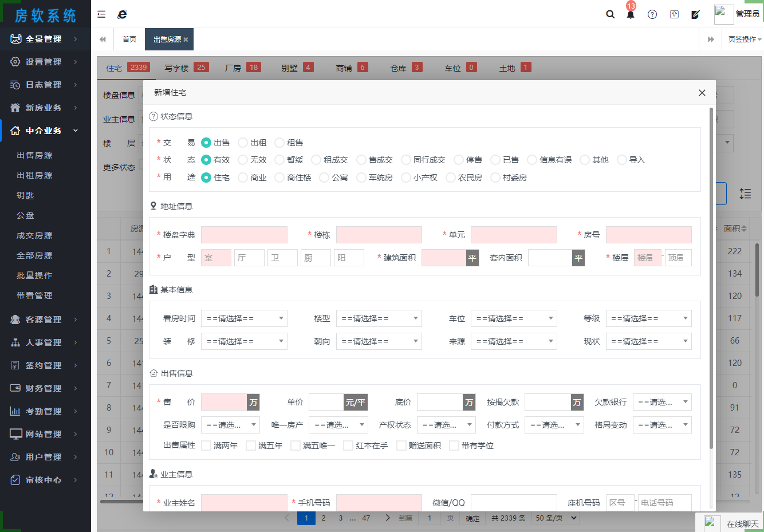
Task: Open notifications bell with 13 badge
Action: [x=631, y=14]
